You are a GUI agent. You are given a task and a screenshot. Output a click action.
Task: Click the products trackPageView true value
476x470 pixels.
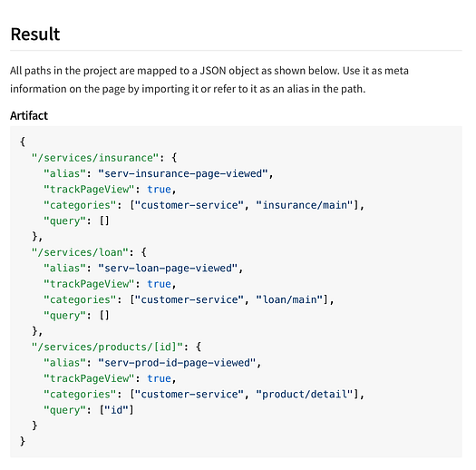click(159, 378)
